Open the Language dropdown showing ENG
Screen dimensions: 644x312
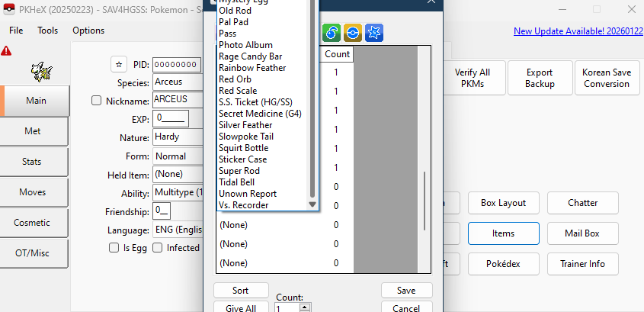tap(178, 230)
